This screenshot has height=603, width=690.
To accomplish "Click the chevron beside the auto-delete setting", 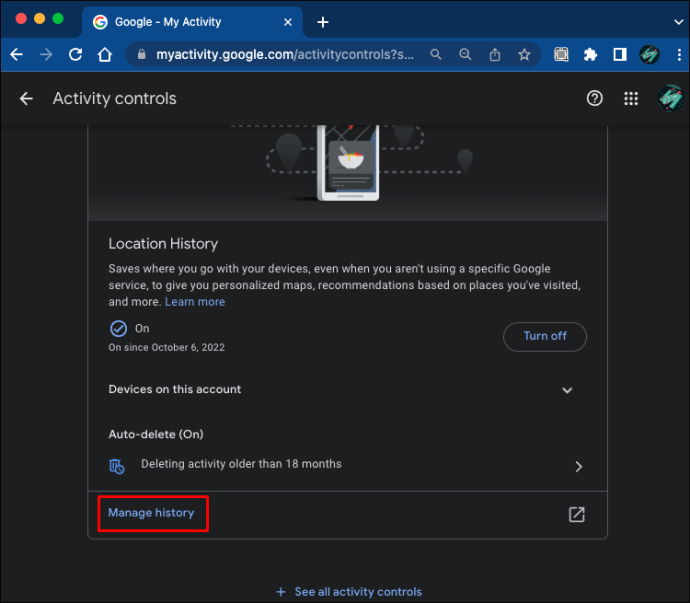I will coord(579,467).
